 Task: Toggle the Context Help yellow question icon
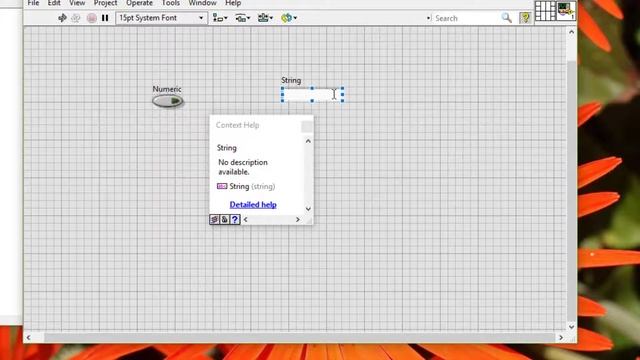pyautogui.click(x=525, y=18)
